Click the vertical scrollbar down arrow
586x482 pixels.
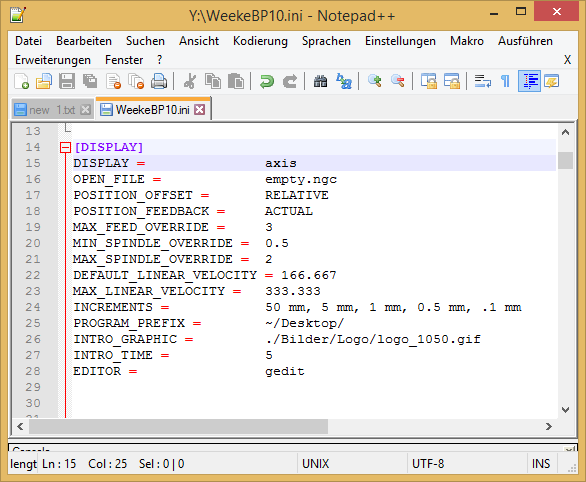(565, 410)
